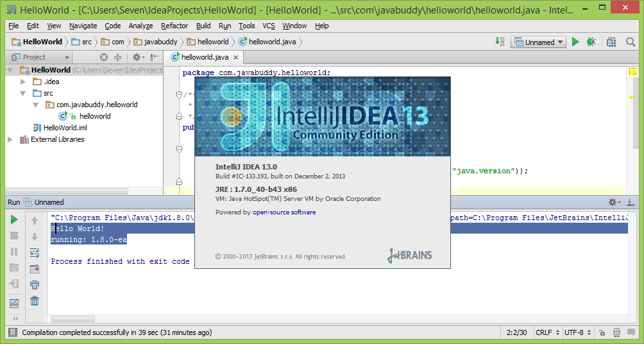
Task: Click HelloWorld in the navigation breadcrumb
Action: click(37, 42)
